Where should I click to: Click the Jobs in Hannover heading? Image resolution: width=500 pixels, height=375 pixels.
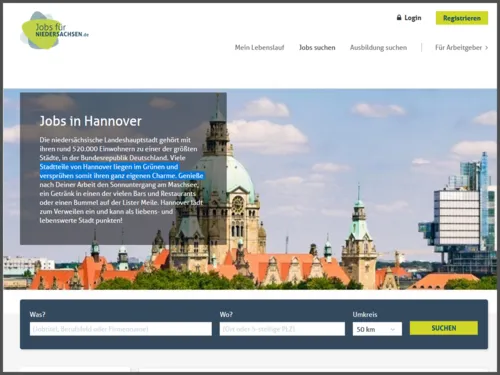click(x=91, y=121)
